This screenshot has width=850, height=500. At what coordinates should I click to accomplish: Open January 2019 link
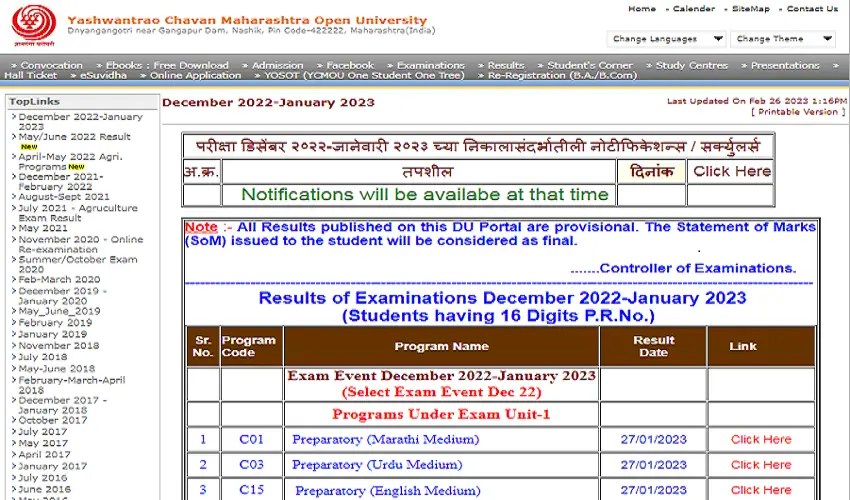[52, 334]
